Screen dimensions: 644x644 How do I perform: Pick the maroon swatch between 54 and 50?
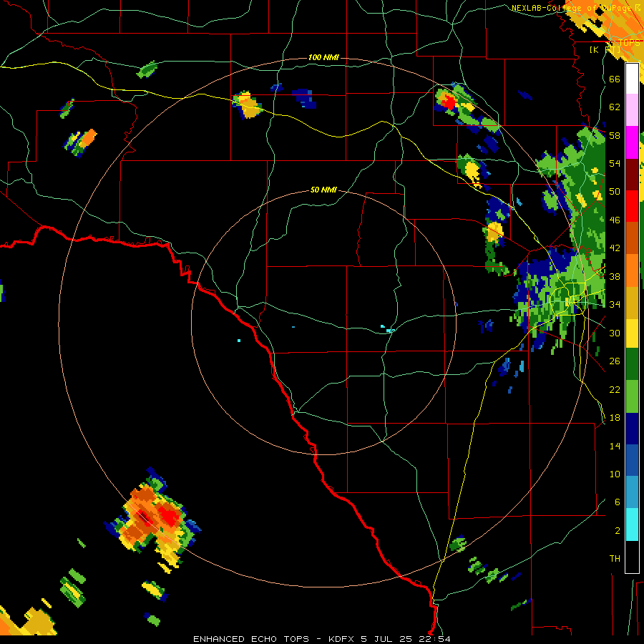pos(632,175)
